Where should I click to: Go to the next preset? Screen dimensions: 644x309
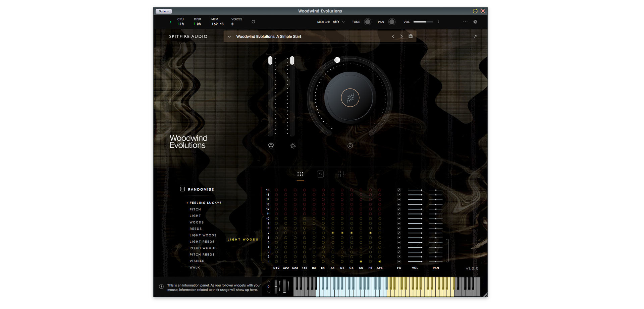(x=401, y=36)
